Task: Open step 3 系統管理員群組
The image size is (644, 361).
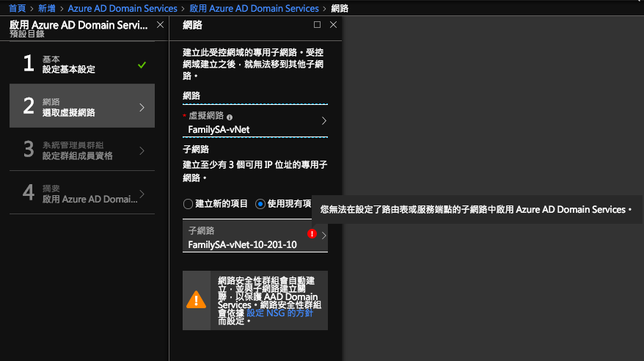Action: [82, 150]
